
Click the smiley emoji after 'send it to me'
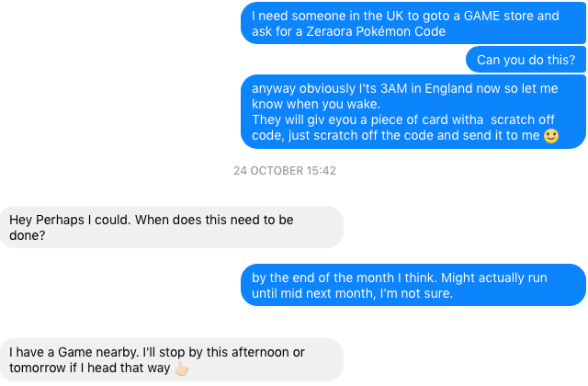tap(551, 136)
